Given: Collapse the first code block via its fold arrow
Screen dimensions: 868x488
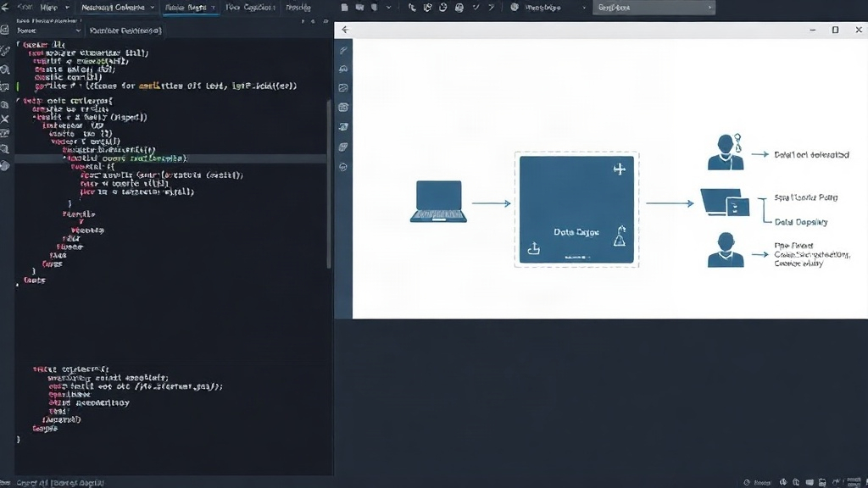Looking at the screenshot, I should coord(19,44).
